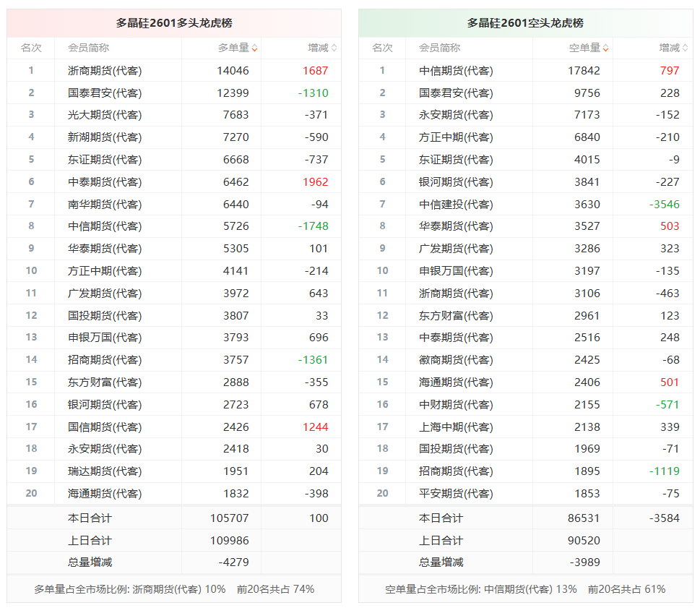Click long position value 14046
The height and width of the screenshot is (608, 700).
pos(233,71)
